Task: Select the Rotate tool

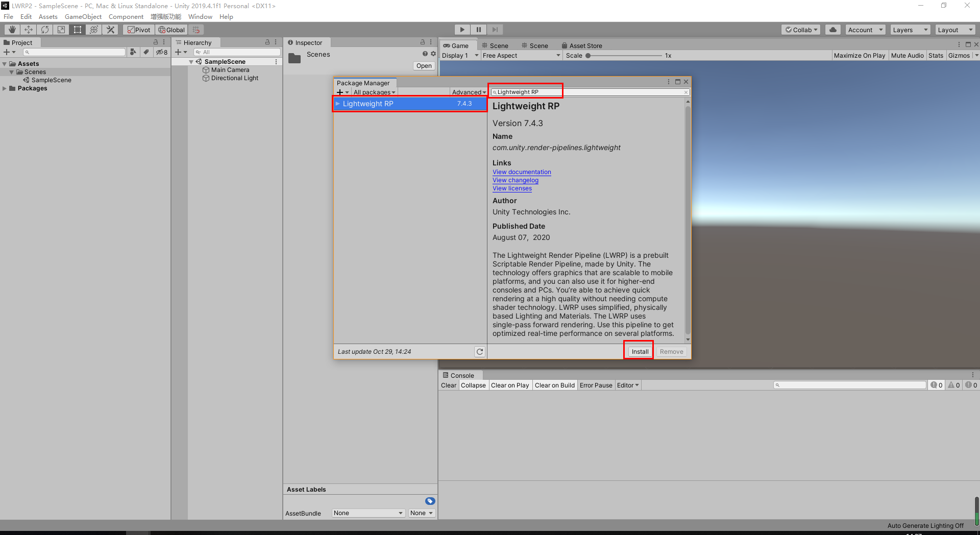Action: tap(44, 29)
